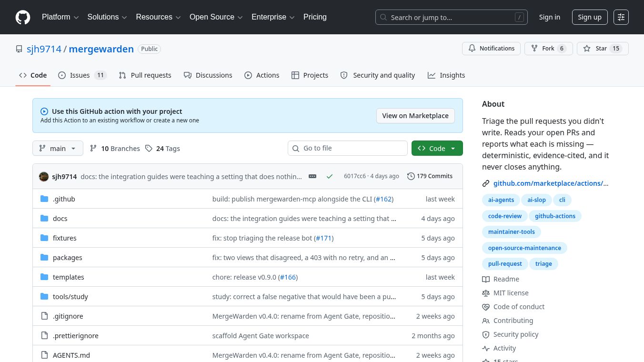Click Sign in

(550, 17)
